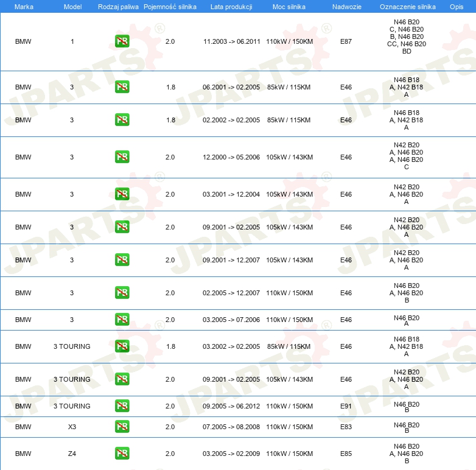
Task: Click the fuel icon in the 12.2000 -> 05.2006 row
Action: [x=122, y=156]
